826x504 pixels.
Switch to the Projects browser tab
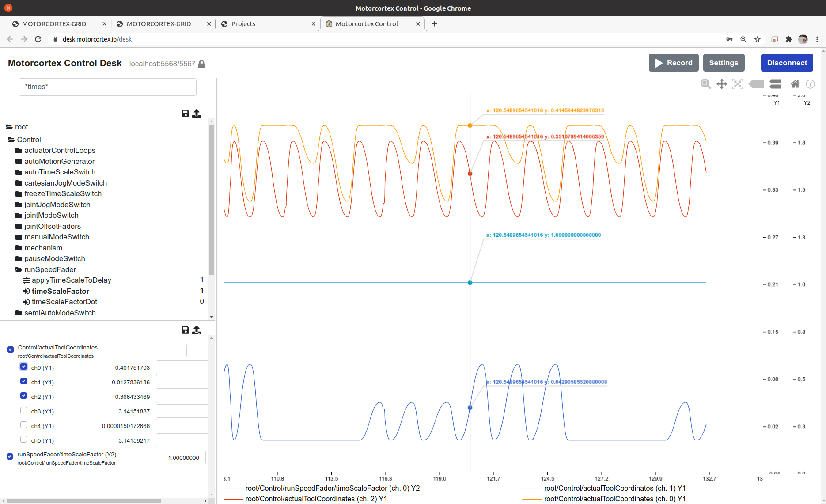[x=243, y=24]
